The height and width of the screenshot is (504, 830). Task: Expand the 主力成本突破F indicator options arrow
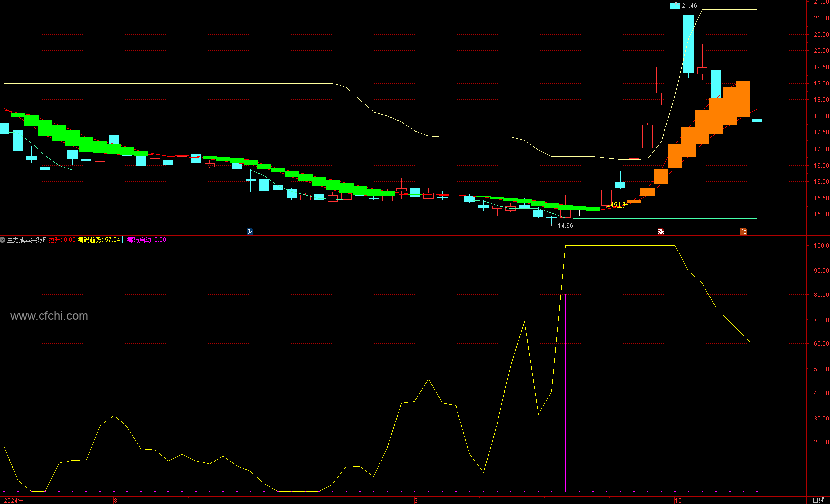coord(3,240)
